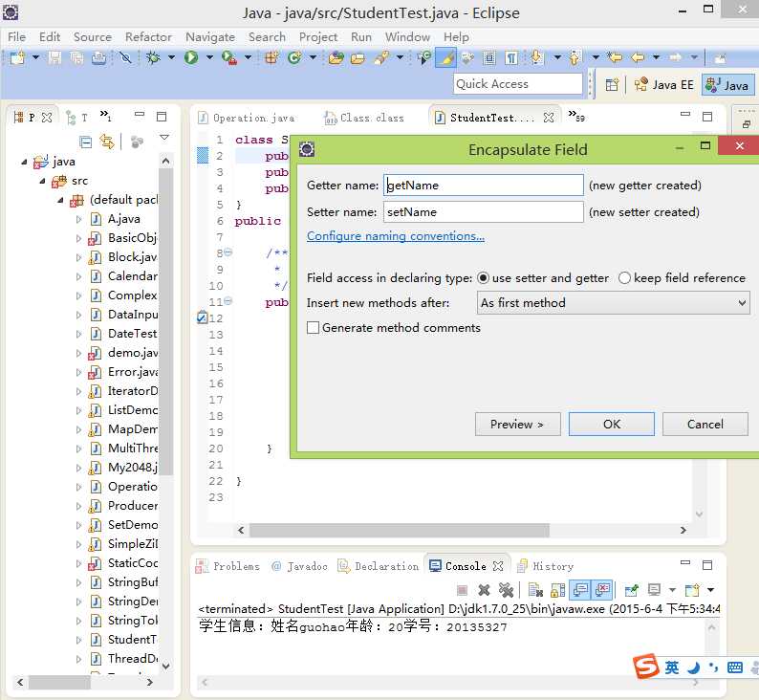Open the Source menu
759x700 pixels.
tap(92, 37)
